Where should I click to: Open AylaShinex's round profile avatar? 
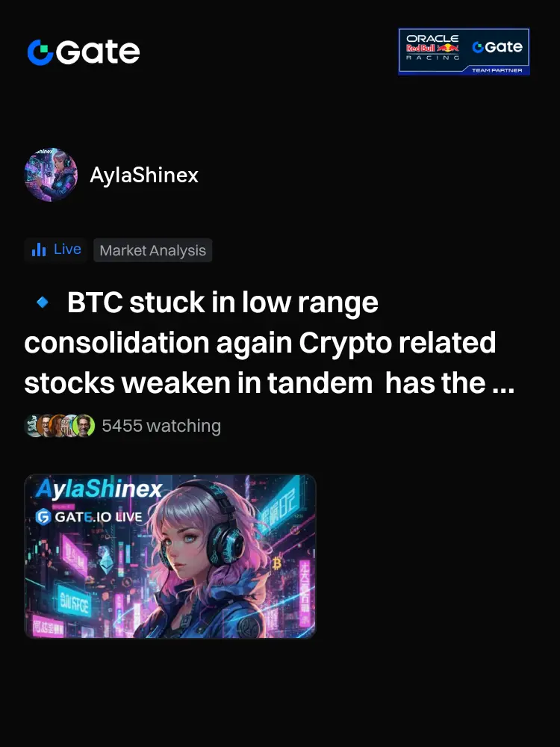click(51, 174)
